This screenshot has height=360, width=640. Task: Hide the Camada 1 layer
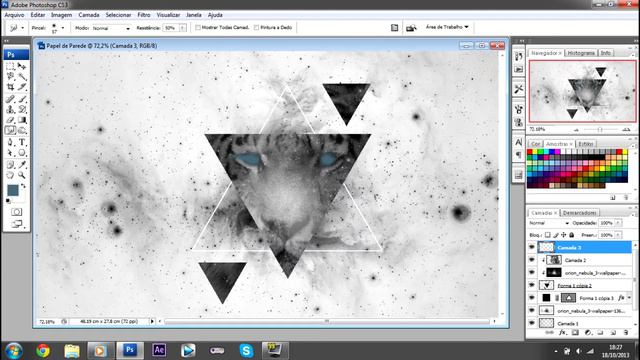(x=531, y=323)
